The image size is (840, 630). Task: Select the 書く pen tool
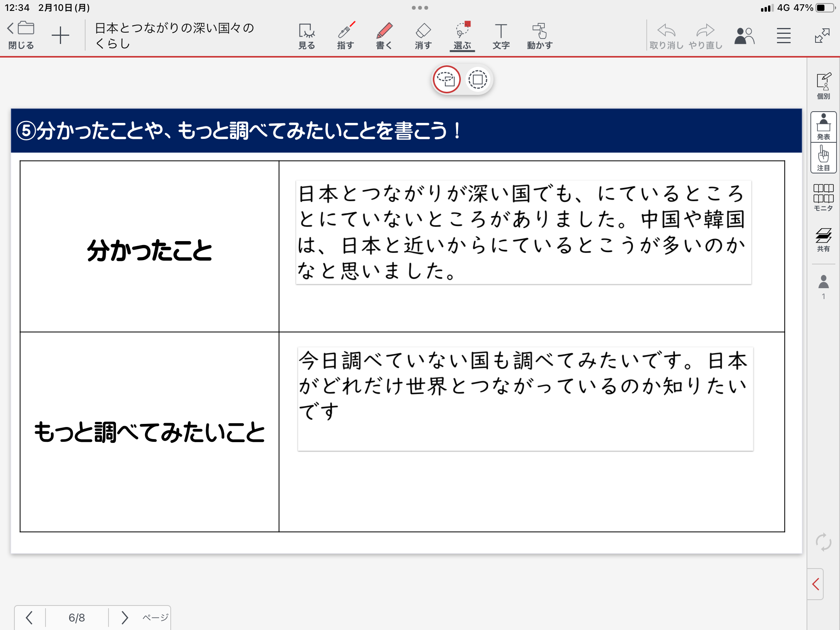(384, 36)
